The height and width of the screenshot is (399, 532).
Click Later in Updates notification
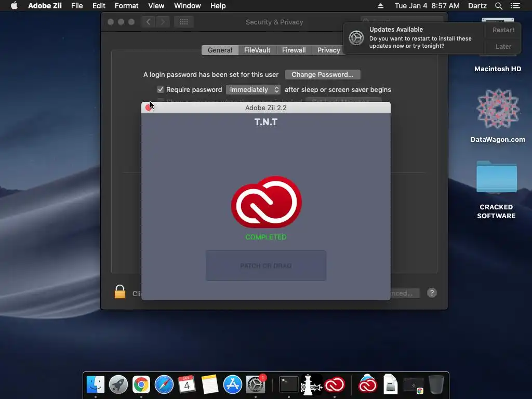click(x=503, y=46)
